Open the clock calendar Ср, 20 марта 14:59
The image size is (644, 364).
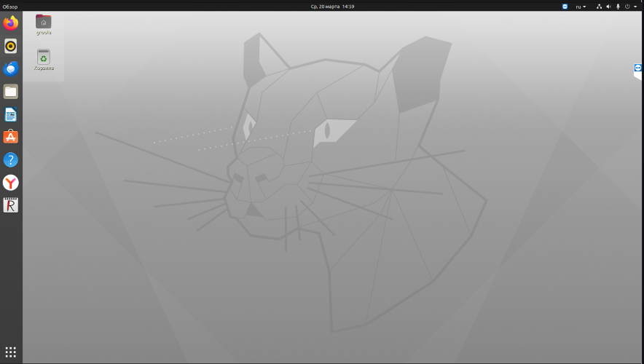(332, 7)
